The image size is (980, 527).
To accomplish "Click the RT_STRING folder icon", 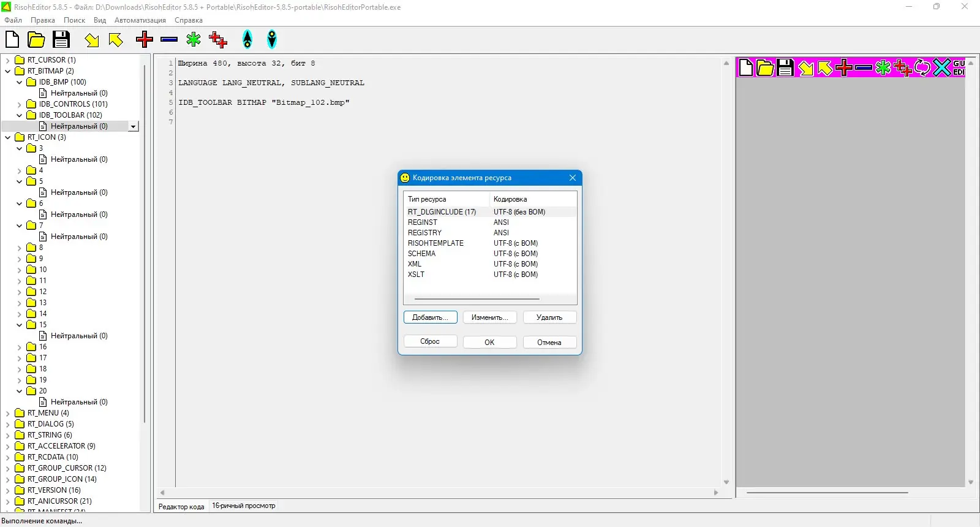I will pos(20,435).
